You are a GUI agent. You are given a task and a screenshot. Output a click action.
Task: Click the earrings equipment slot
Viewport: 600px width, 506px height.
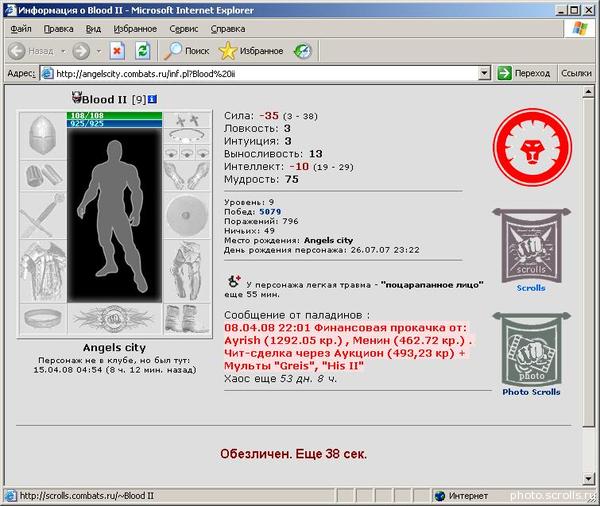coord(187,120)
